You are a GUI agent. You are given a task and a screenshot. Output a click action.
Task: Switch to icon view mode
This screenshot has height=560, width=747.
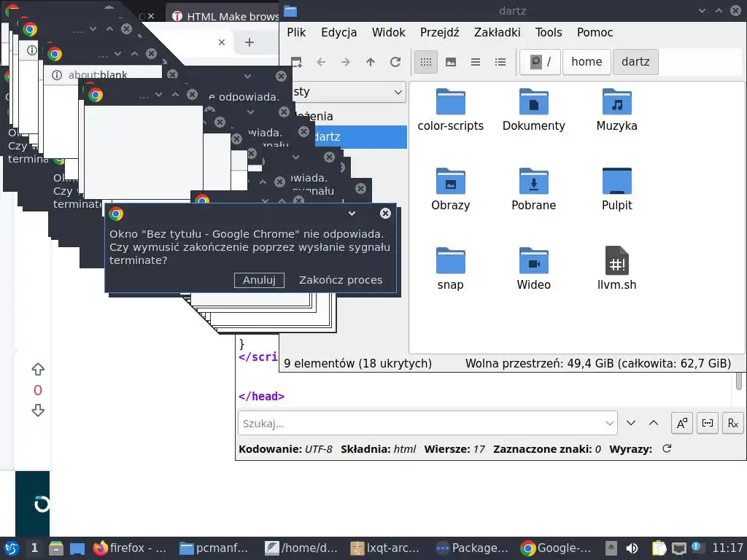426,62
